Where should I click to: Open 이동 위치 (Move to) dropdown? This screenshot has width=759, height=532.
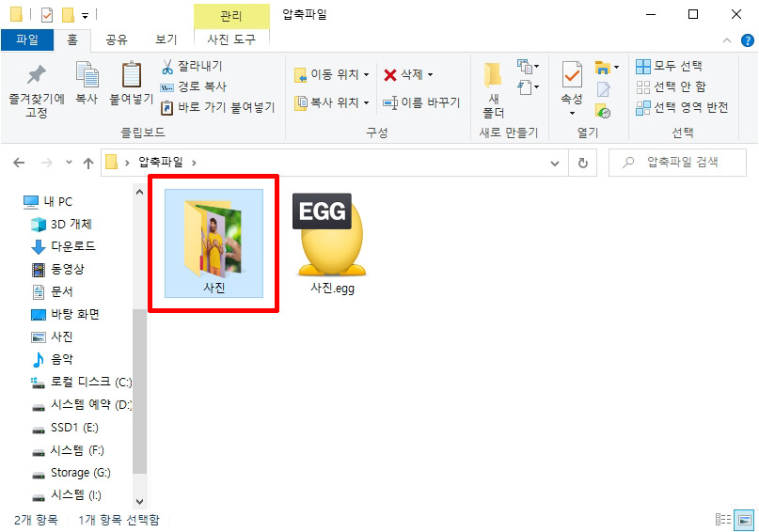tap(332, 74)
